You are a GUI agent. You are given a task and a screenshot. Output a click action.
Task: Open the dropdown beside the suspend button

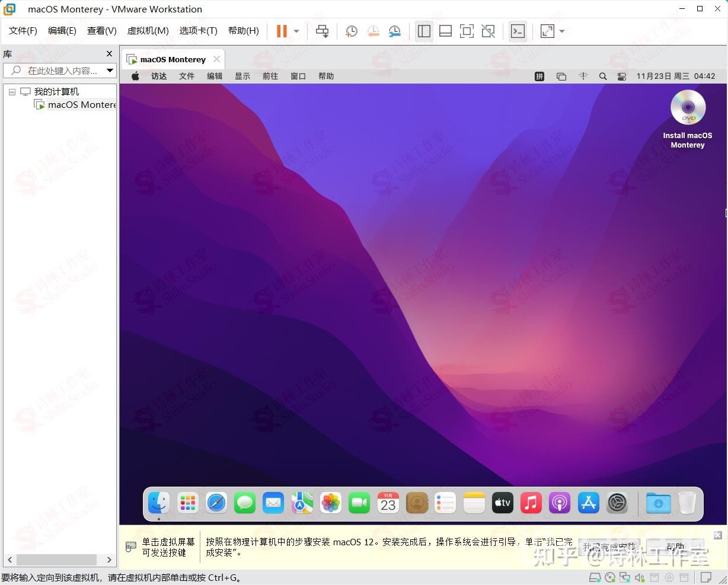(295, 31)
